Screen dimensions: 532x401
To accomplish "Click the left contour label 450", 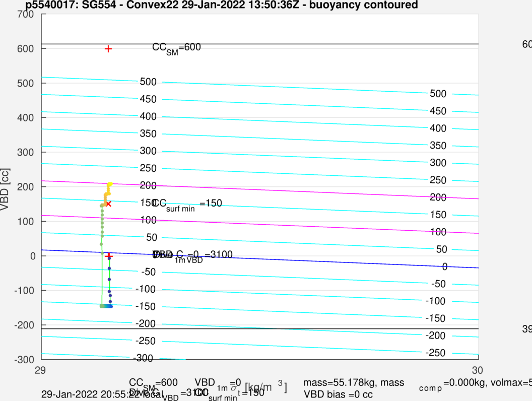I will [x=148, y=99].
